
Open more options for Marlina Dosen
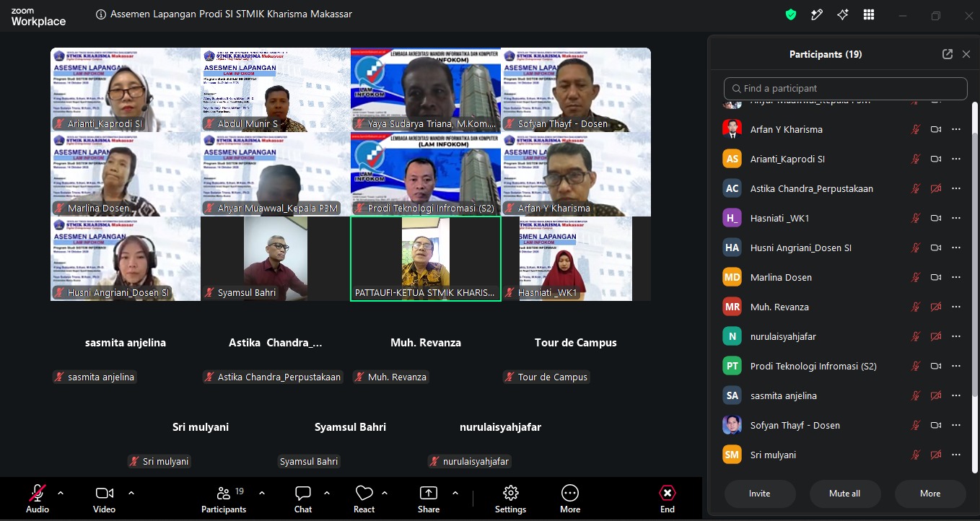[x=956, y=277]
